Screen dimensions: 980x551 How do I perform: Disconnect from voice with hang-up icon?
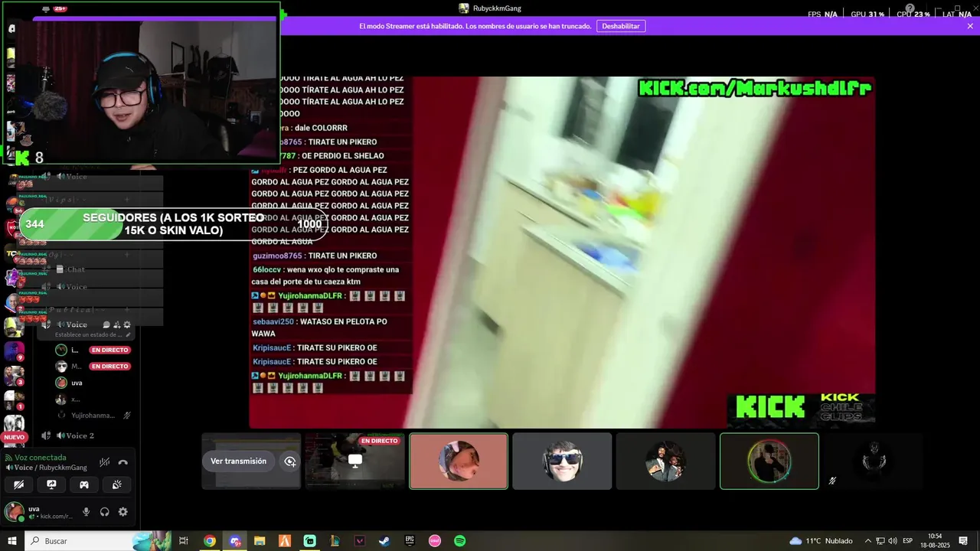tap(123, 462)
